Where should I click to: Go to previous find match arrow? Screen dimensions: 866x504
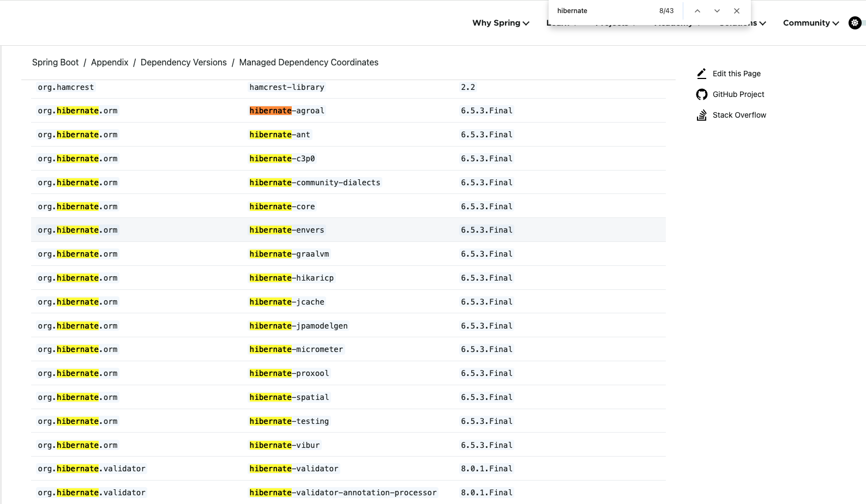(x=697, y=11)
